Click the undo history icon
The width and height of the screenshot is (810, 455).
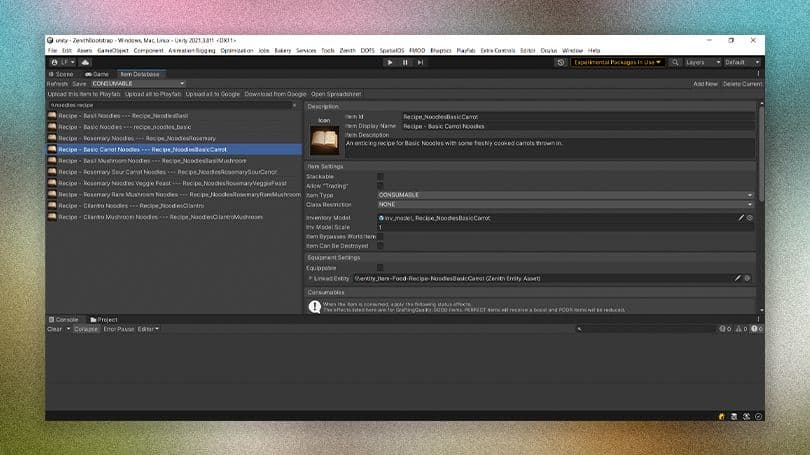[560, 62]
